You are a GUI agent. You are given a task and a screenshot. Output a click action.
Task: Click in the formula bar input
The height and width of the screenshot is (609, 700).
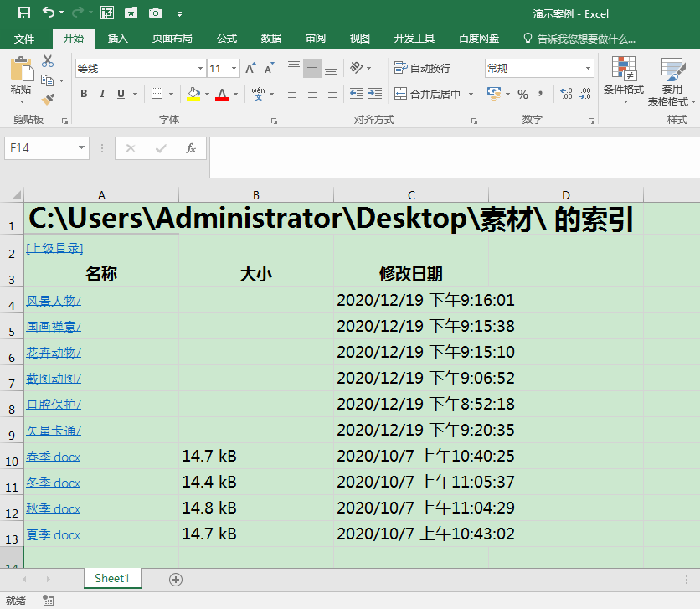pos(455,157)
